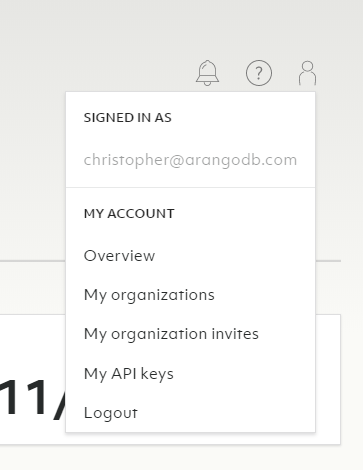Open the help question mark icon
Viewport: 363px width, 470px height.
tap(259, 73)
